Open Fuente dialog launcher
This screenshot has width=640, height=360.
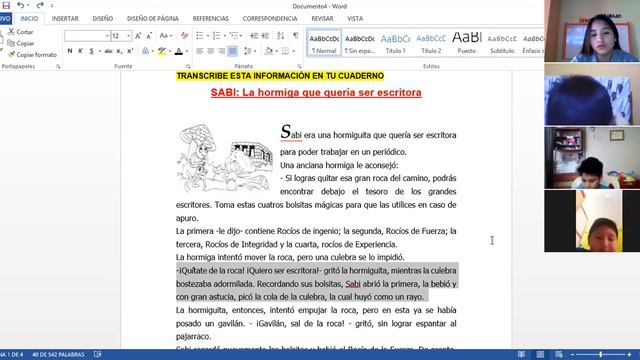point(188,66)
